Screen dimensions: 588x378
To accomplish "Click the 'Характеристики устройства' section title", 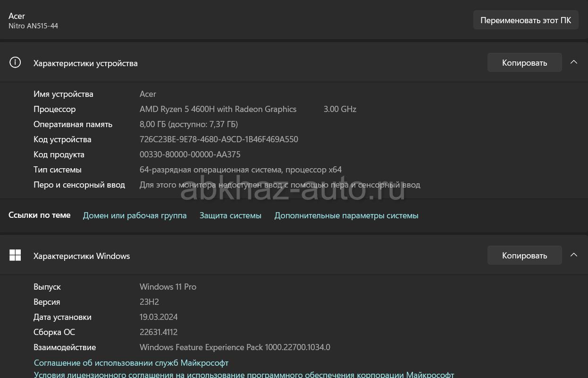I will pyautogui.click(x=85, y=63).
